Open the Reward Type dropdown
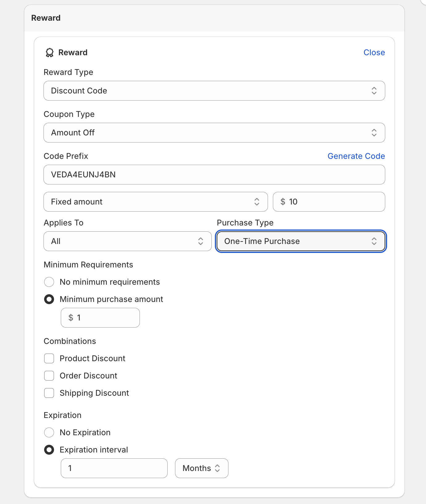This screenshot has height=504, width=426. point(214,91)
